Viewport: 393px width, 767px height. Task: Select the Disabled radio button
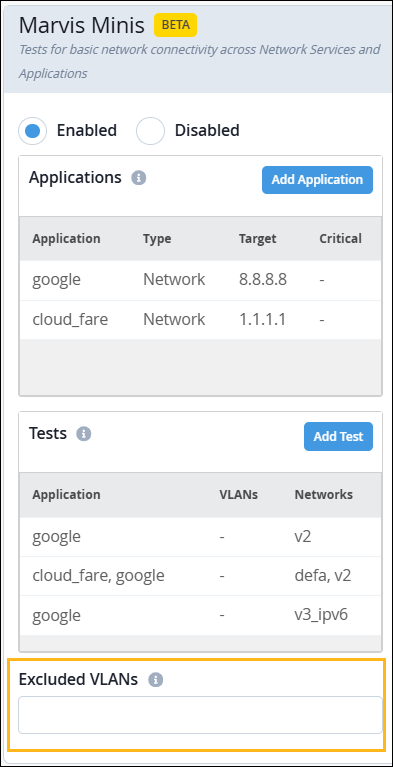150,131
